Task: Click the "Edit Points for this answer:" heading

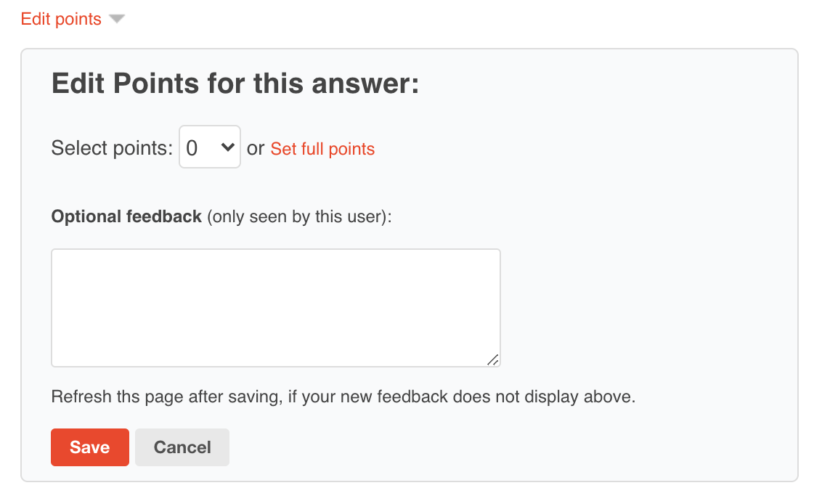Action: coord(235,84)
